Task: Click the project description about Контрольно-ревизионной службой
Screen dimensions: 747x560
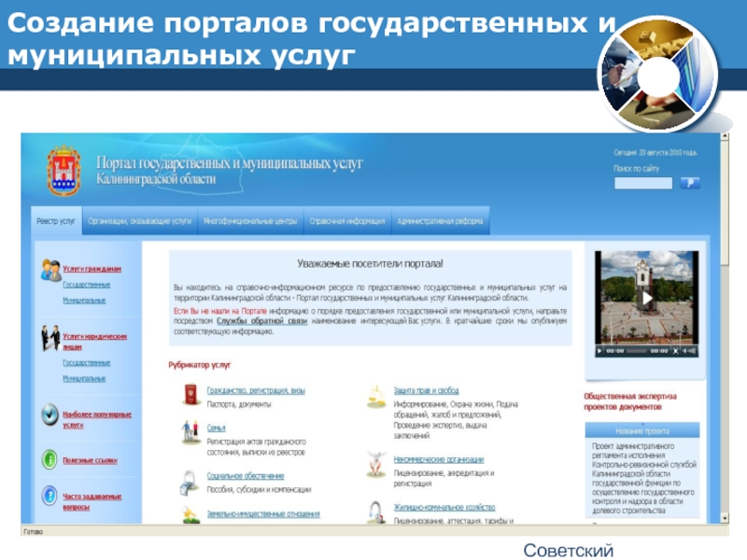Action: click(x=644, y=478)
